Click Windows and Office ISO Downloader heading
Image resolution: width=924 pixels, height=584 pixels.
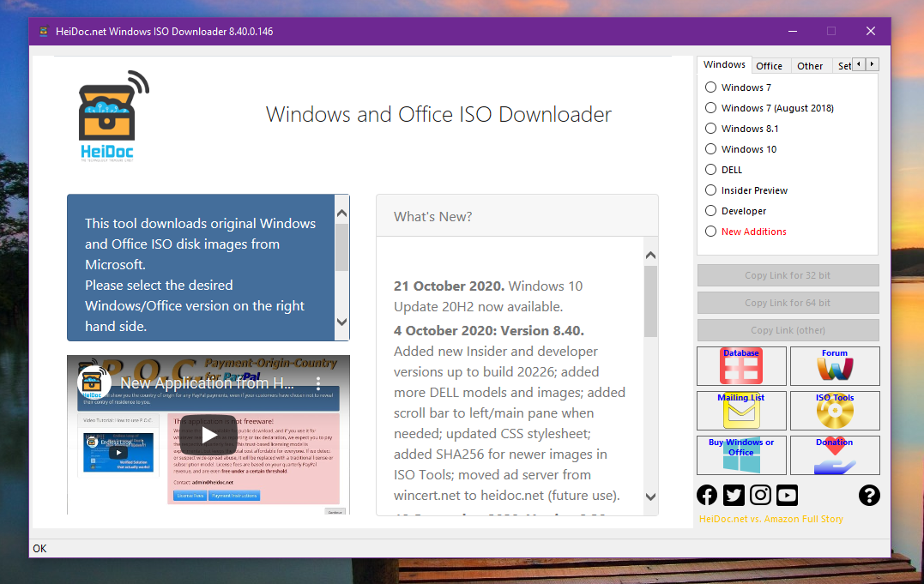(x=438, y=114)
